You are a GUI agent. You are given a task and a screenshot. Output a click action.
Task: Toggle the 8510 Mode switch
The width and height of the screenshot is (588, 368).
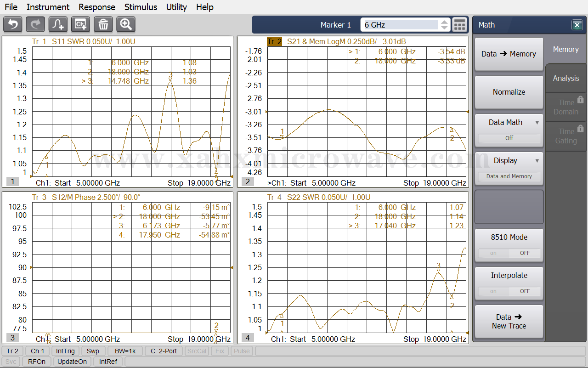pyautogui.click(x=509, y=253)
